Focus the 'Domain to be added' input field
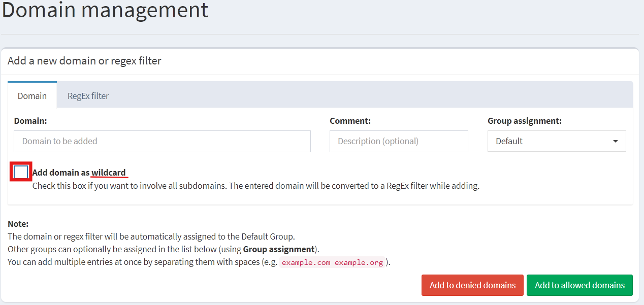The image size is (644, 305). [162, 141]
